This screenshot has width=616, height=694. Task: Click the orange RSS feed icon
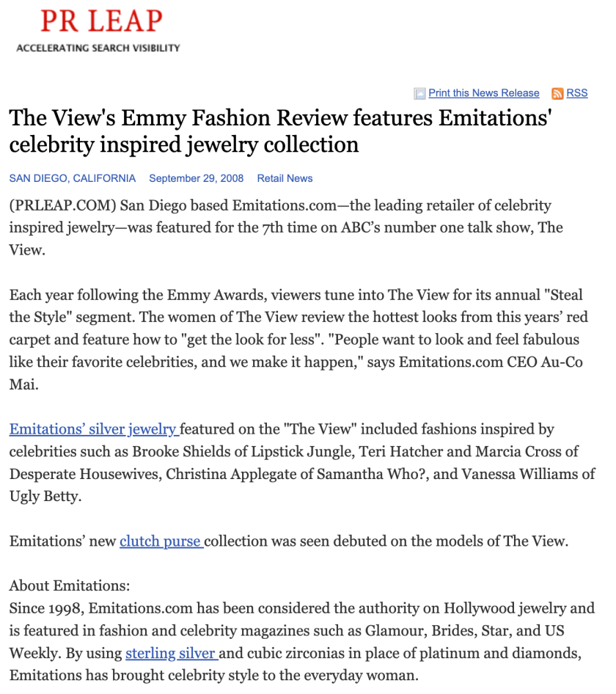(557, 93)
